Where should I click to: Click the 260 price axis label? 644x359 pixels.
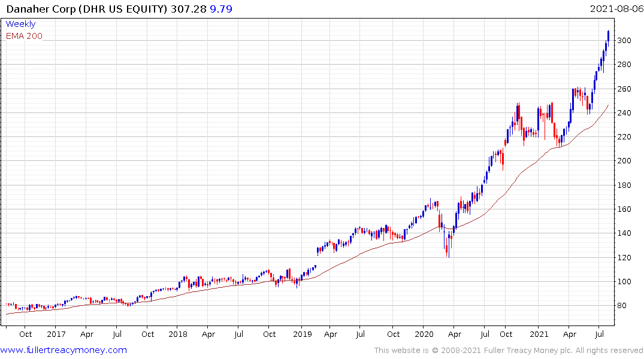coord(624,89)
